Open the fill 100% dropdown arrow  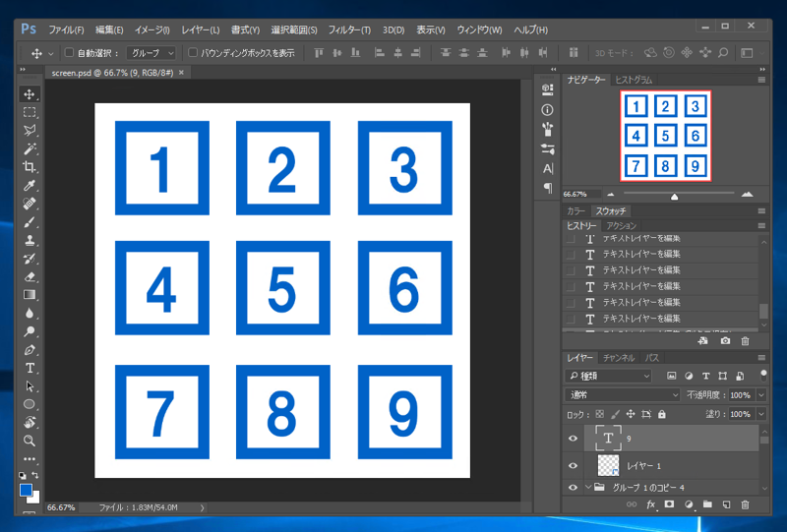coord(761,414)
